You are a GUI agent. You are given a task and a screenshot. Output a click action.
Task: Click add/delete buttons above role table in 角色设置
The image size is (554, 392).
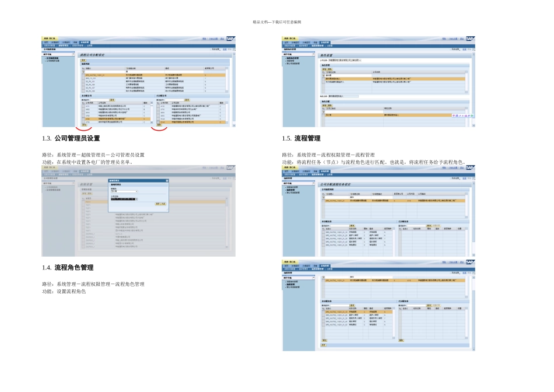pyautogui.click(x=327, y=69)
